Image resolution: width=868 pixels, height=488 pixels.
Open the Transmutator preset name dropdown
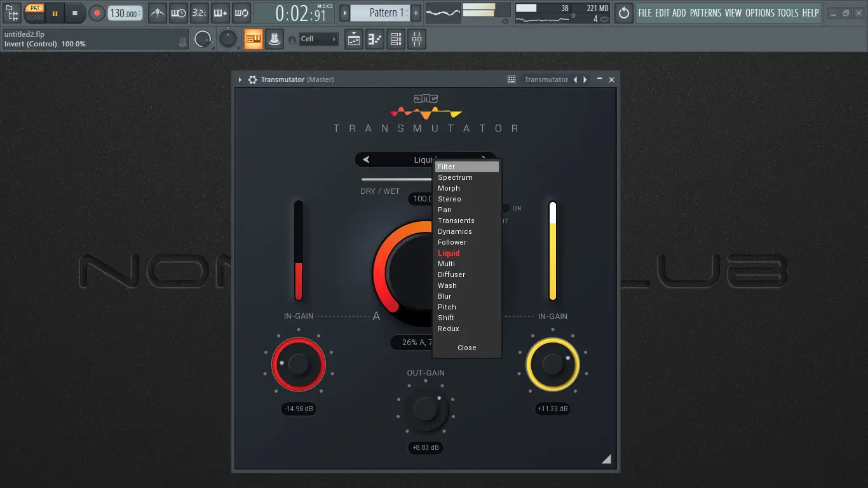[x=546, y=79]
